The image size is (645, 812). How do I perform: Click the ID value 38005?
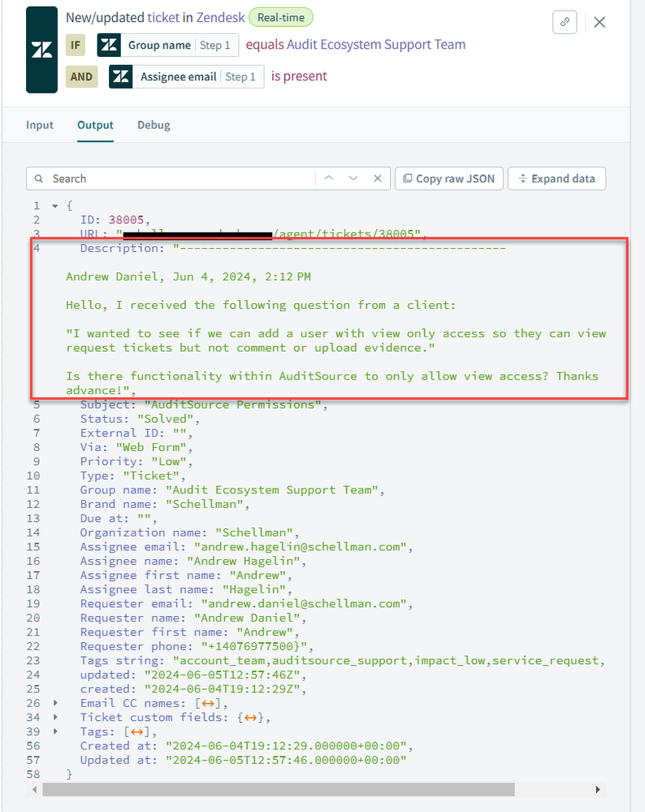click(126, 219)
